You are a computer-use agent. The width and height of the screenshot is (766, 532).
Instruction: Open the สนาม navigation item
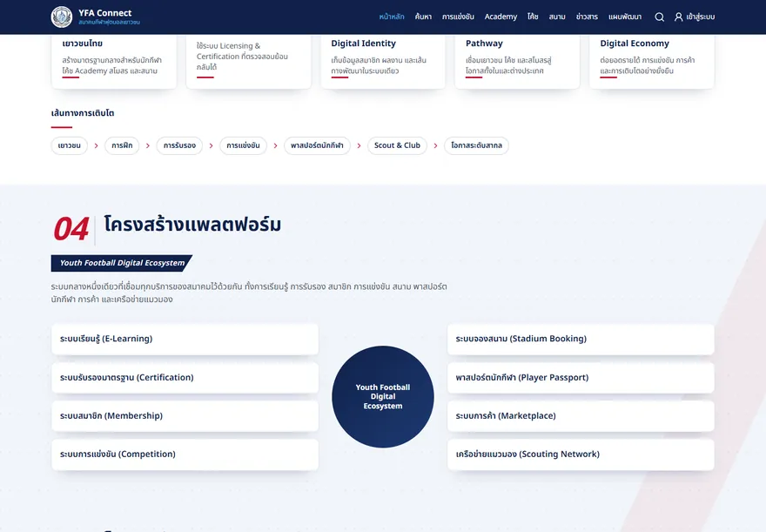point(557,17)
